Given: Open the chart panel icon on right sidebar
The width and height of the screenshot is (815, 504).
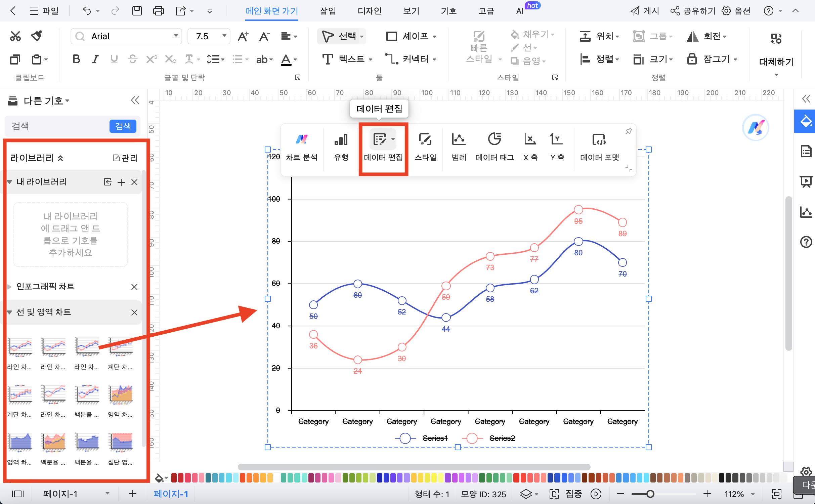Looking at the screenshot, I should (806, 212).
